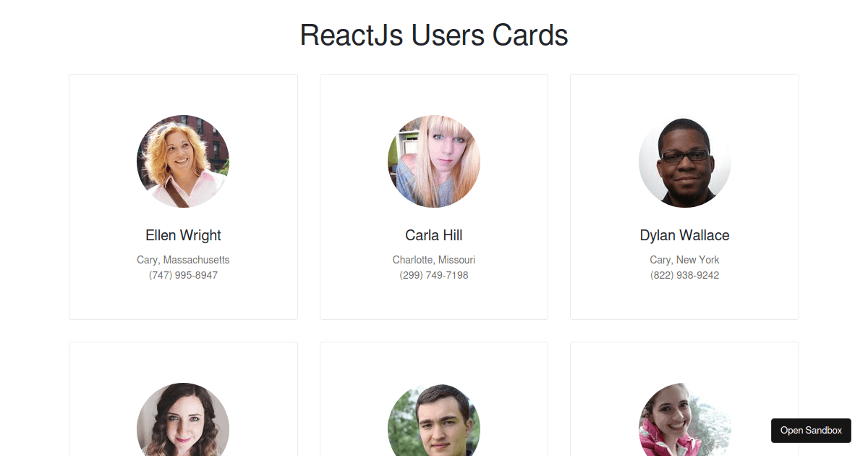Screen dimensions: 868x456
Task: Select the name Carla Hill
Action: [x=434, y=235]
